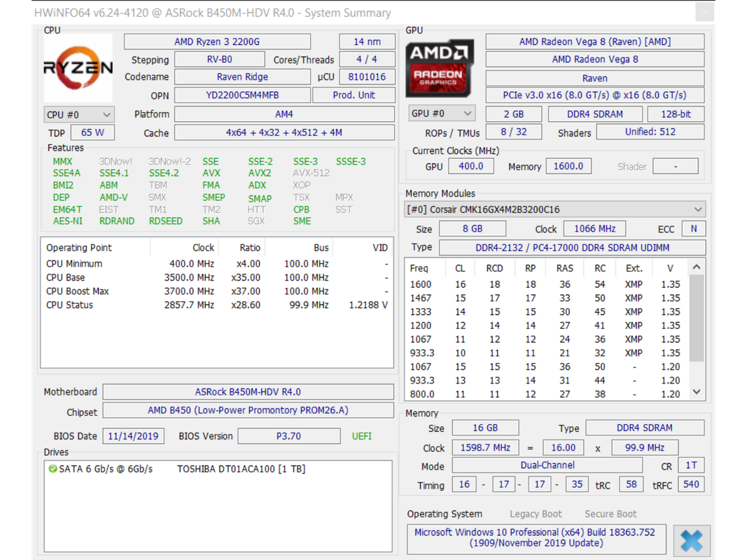The image size is (747, 560).
Task: Click the DDR4 SDRAM memory type field
Action: pos(645,428)
